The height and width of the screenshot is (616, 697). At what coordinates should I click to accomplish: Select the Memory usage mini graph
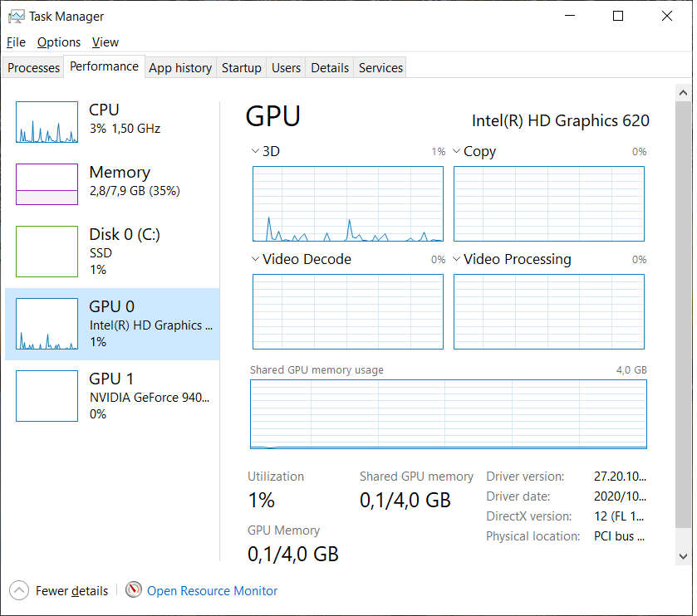(x=47, y=184)
